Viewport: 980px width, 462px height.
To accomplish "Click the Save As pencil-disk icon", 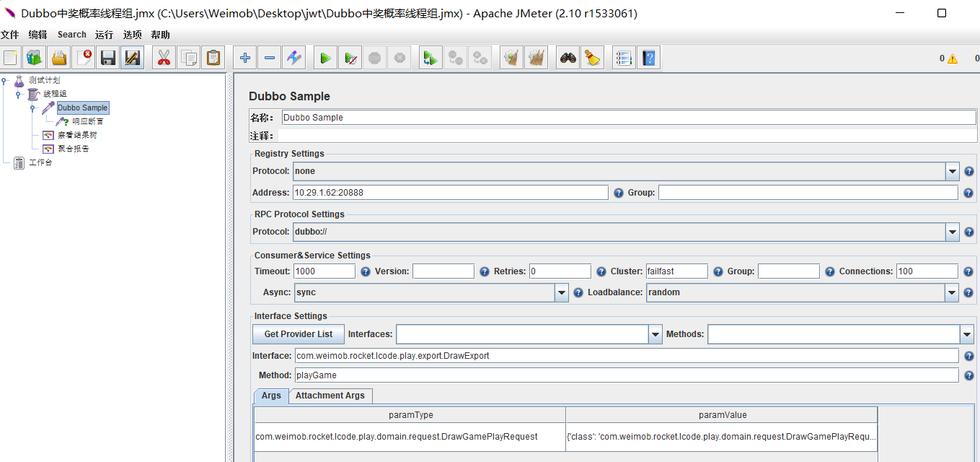I will click(x=132, y=58).
